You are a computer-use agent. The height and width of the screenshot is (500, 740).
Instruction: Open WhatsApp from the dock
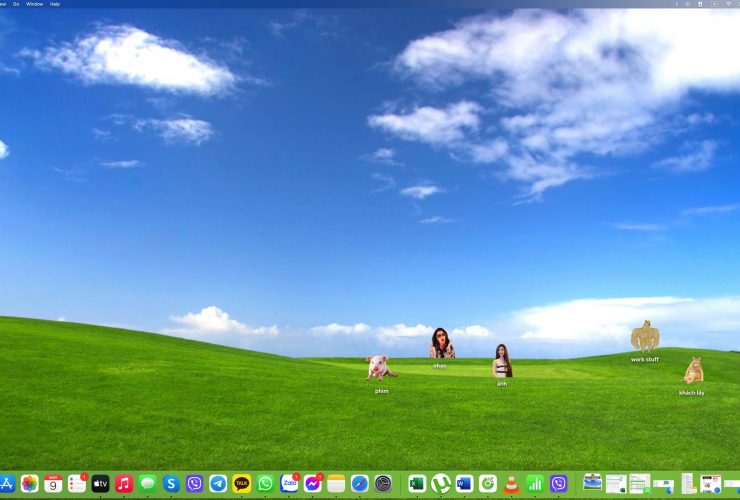(265, 484)
